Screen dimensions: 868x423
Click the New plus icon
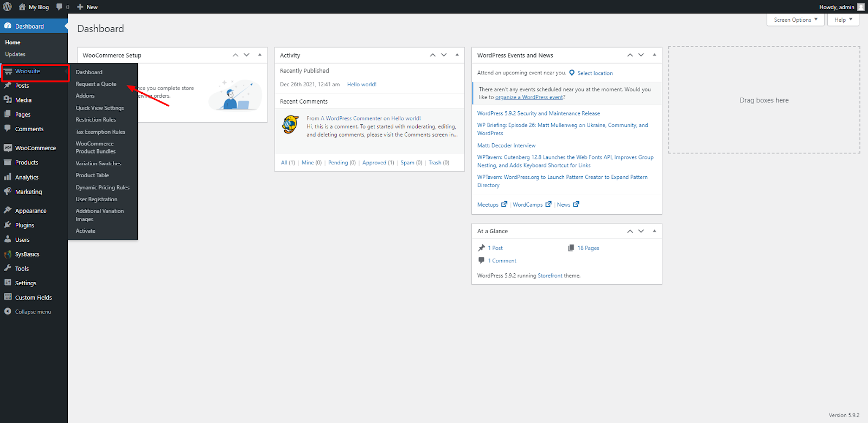pos(80,7)
